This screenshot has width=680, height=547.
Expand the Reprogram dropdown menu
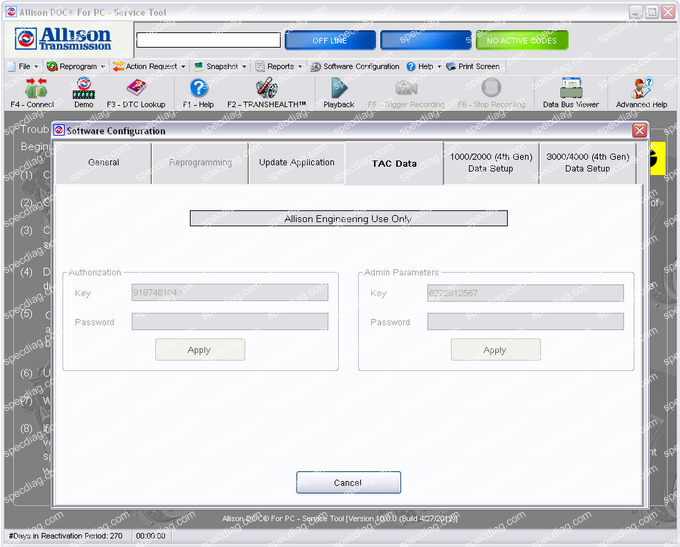77,66
